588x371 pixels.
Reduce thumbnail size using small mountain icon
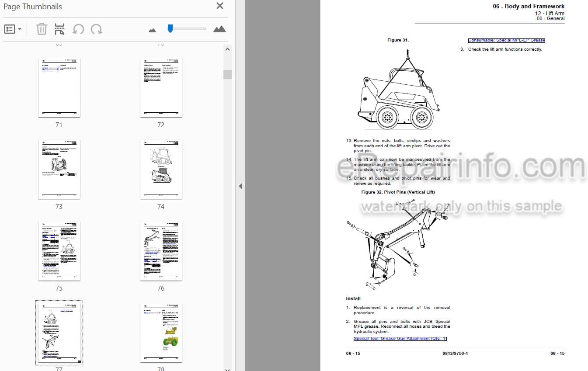[x=152, y=30]
